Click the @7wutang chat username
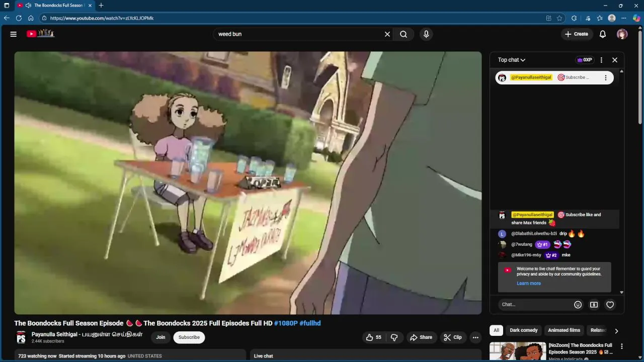644x362 pixels. pos(522,244)
